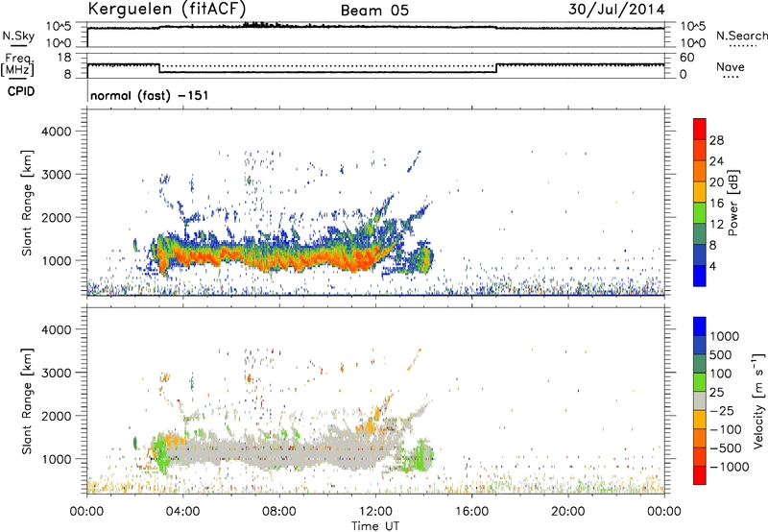Image resolution: width=768 pixels, height=532 pixels.
Task: Pick the red segment of Power color bar
Action: click(x=700, y=130)
